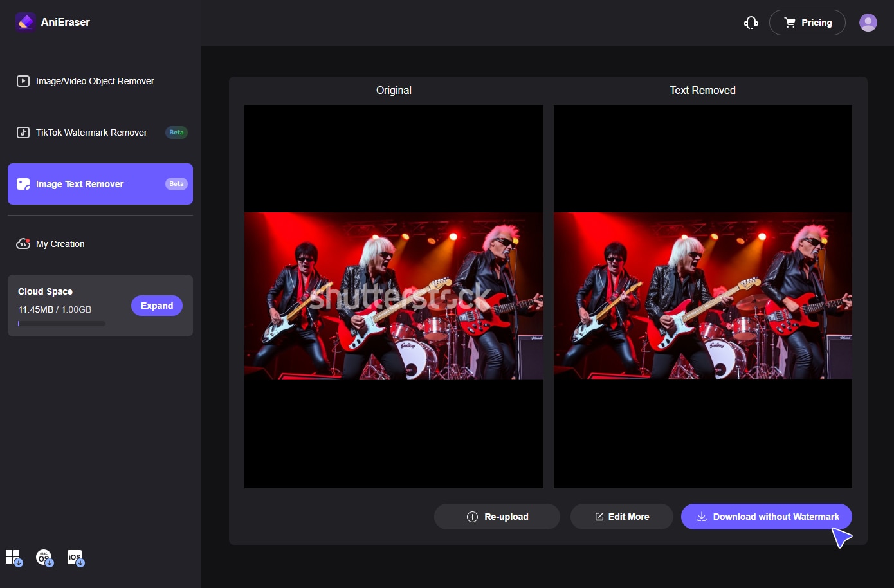Click the Original image preview
This screenshot has width=894, height=588.
394,297
